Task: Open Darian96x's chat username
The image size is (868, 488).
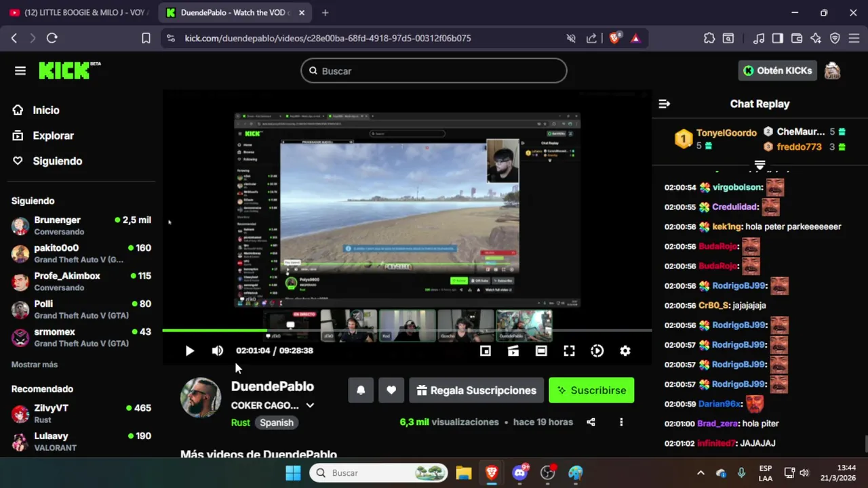Action: tap(720, 404)
